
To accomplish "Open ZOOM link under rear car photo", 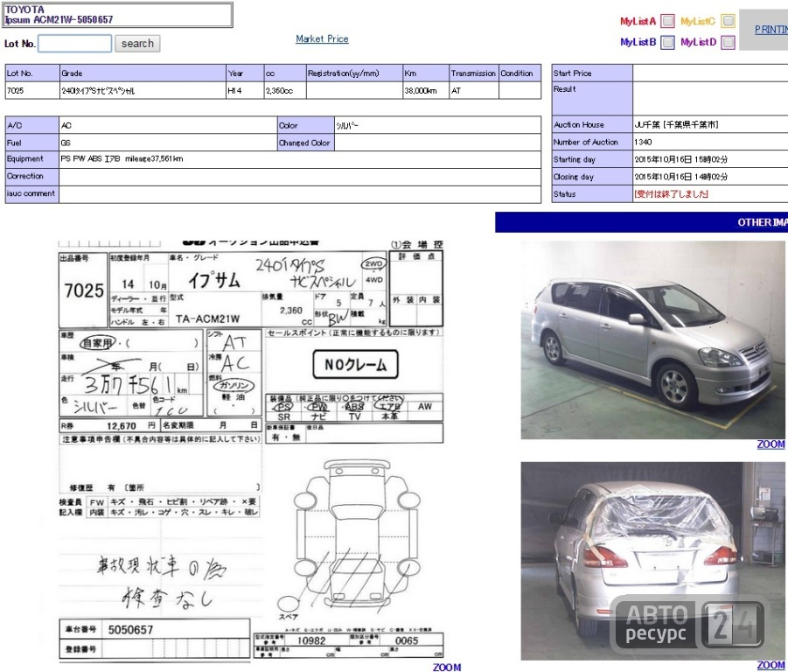I will [771, 665].
